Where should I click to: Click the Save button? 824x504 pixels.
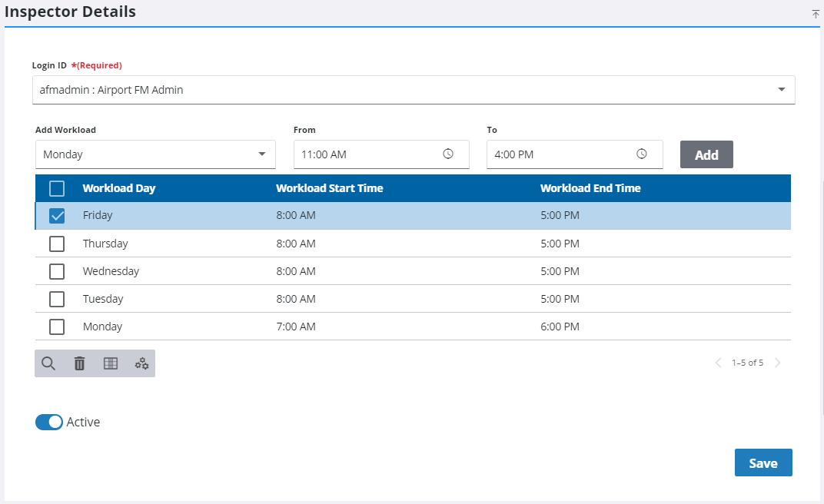[x=763, y=463]
